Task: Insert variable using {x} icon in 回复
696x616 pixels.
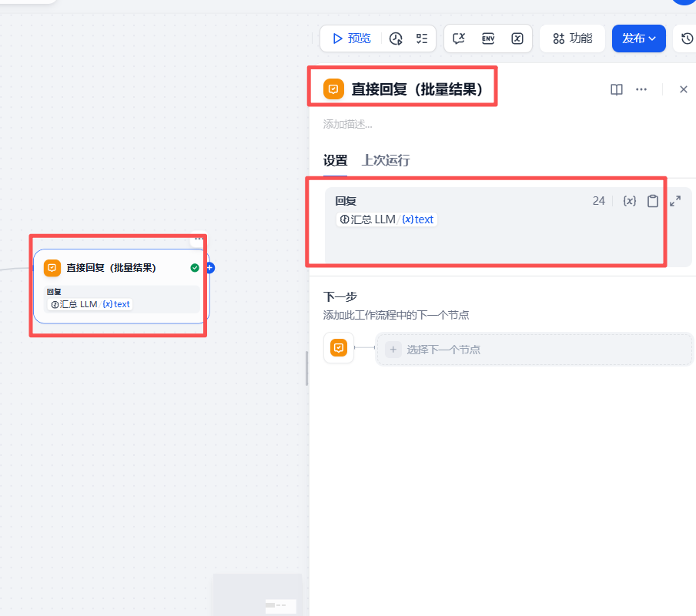Action: [630, 201]
